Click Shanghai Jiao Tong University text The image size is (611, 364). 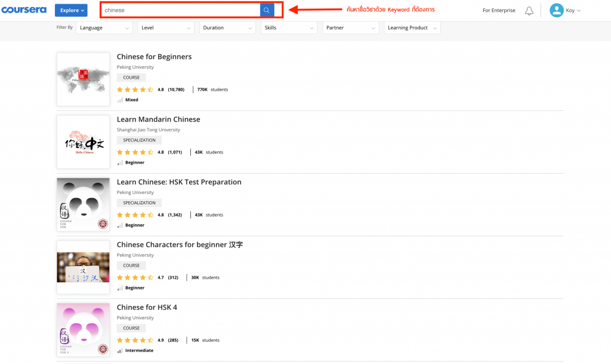tap(149, 129)
